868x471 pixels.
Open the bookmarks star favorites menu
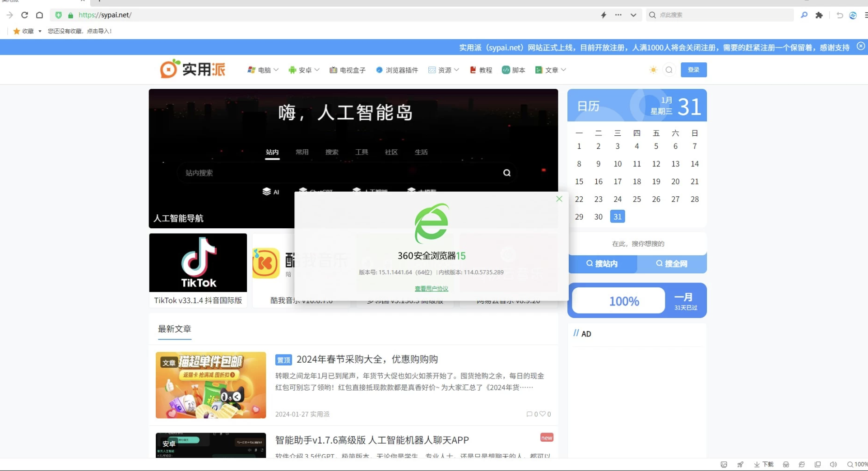(27, 31)
